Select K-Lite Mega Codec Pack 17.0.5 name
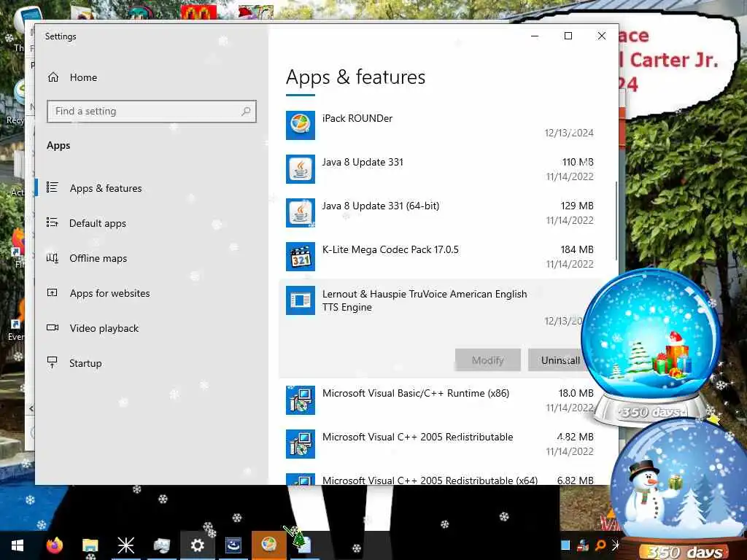 [390, 249]
